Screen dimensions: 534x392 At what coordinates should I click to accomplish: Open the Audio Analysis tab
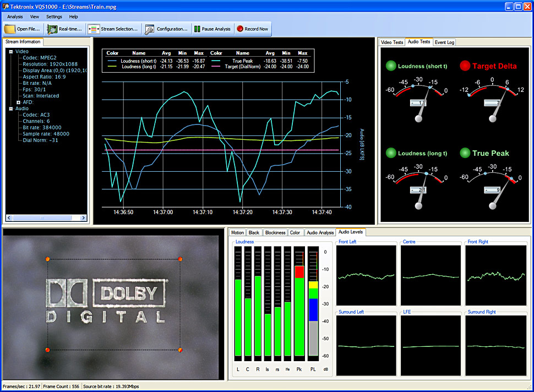point(320,232)
